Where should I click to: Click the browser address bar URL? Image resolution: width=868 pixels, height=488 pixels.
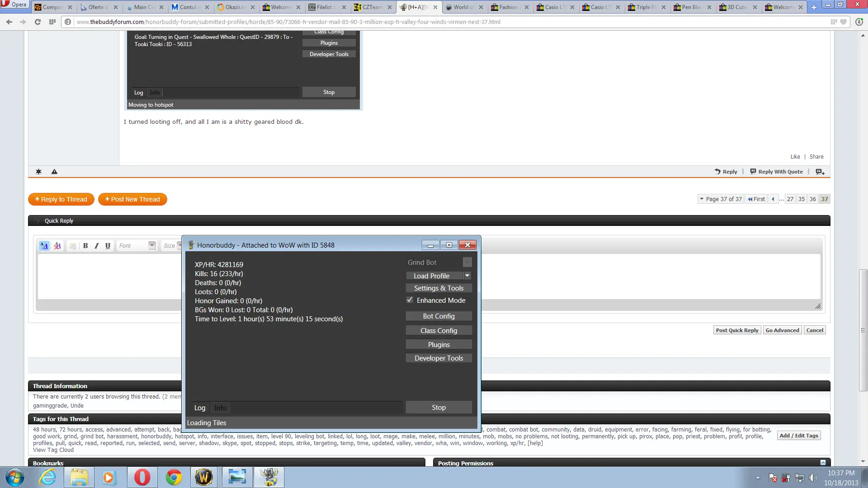coord(288,22)
